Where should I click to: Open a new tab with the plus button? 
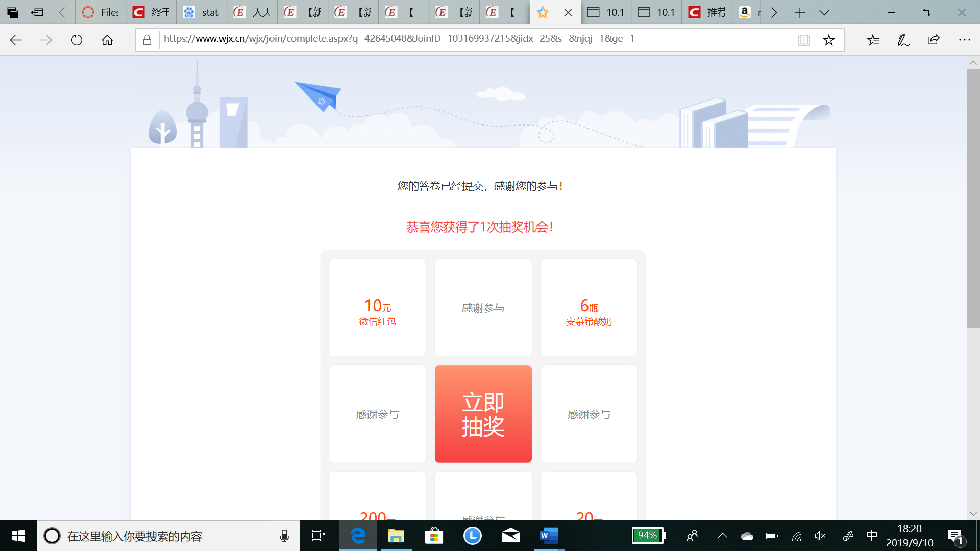(800, 12)
